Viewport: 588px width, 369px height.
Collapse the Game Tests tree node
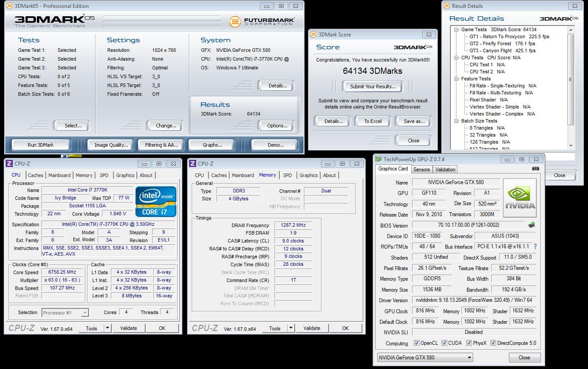click(x=457, y=29)
